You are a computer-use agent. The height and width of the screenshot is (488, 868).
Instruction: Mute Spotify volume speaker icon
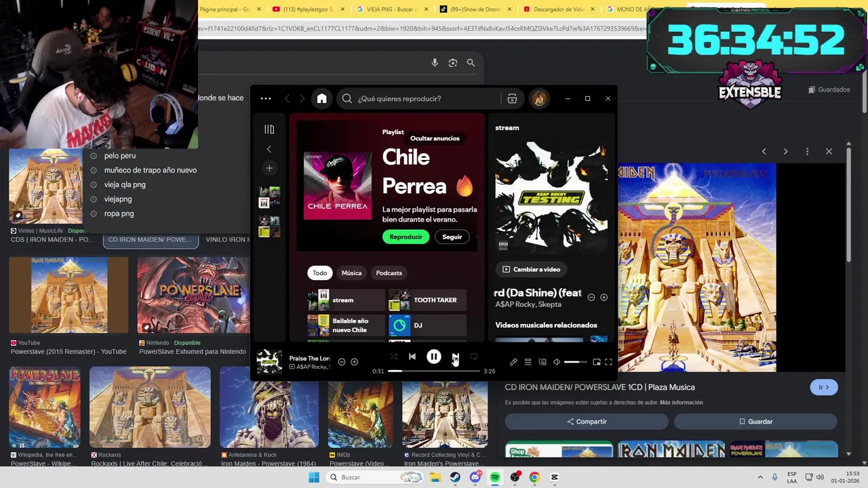[557, 362]
